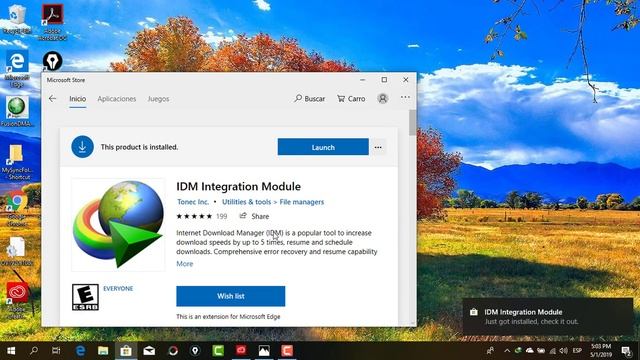Open the IDM Integration Module notification
640x360 pixels.
coord(548,317)
